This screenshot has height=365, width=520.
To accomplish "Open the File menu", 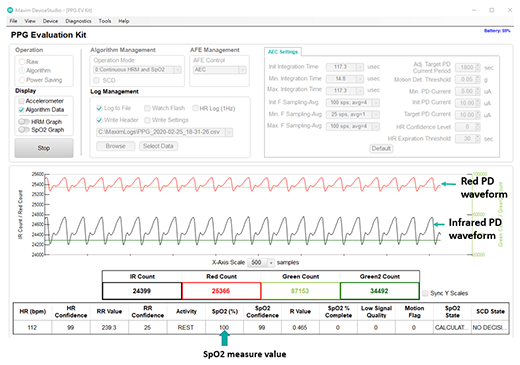I will point(13,21).
